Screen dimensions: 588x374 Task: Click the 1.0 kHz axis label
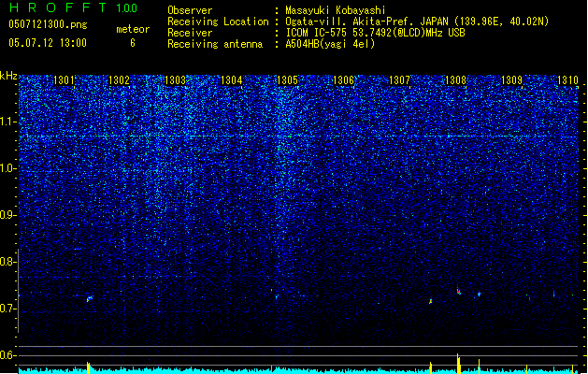[x=7, y=168]
